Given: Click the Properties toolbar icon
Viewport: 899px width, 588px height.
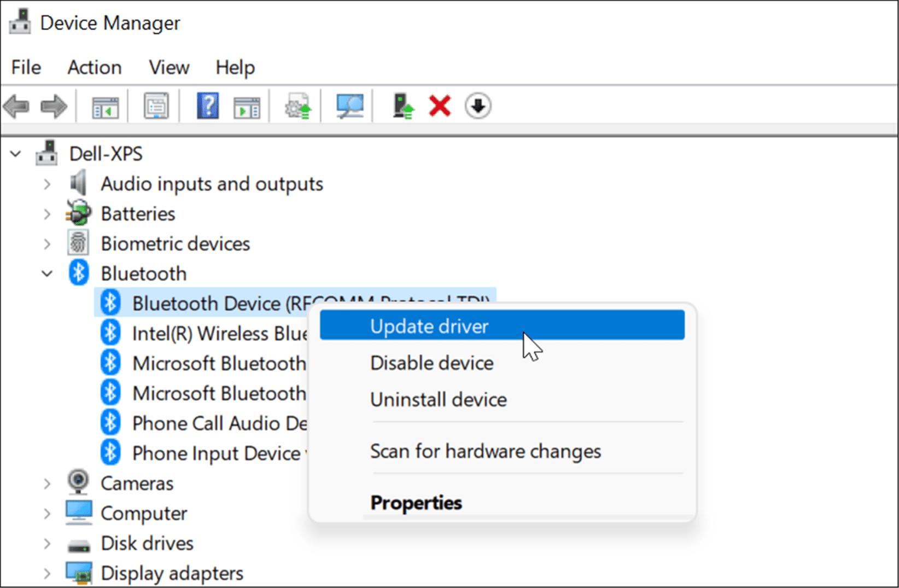Looking at the screenshot, I should [x=155, y=106].
